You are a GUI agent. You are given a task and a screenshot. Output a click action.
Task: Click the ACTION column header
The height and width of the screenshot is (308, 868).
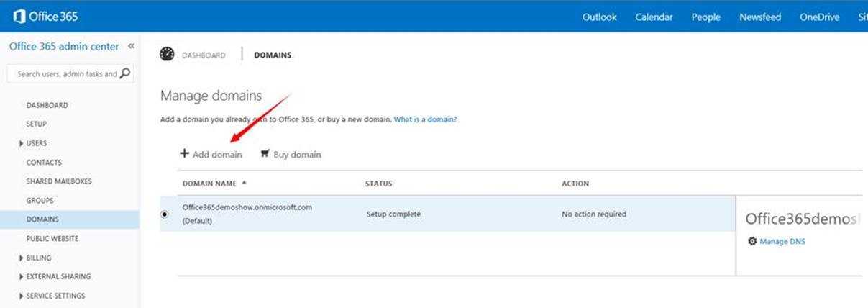pos(575,184)
